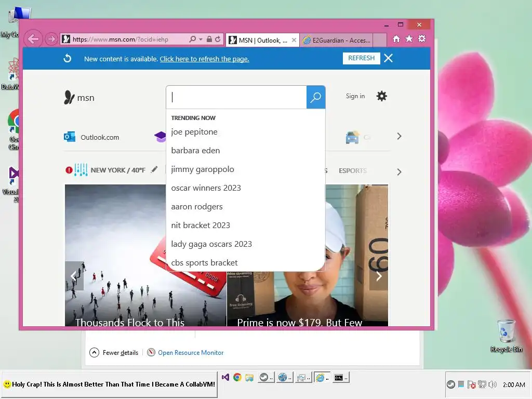
Task: Click the browser Forward arrow button
Action: coord(51,39)
